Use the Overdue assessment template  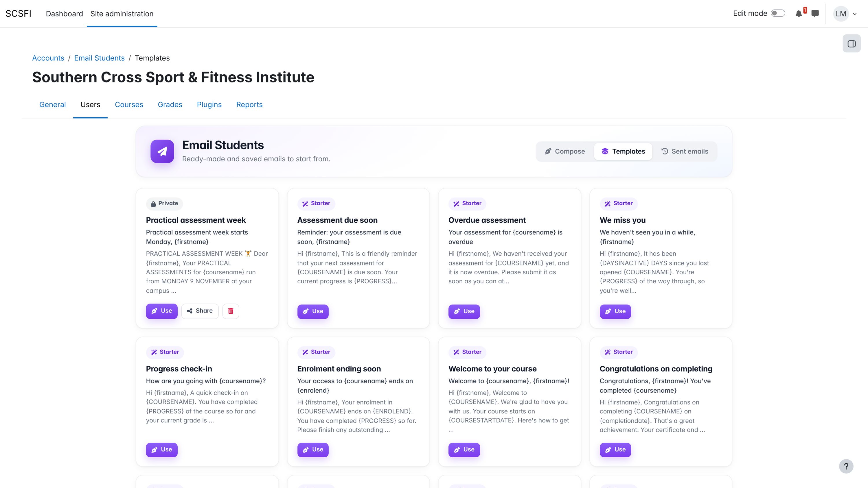tap(464, 312)
